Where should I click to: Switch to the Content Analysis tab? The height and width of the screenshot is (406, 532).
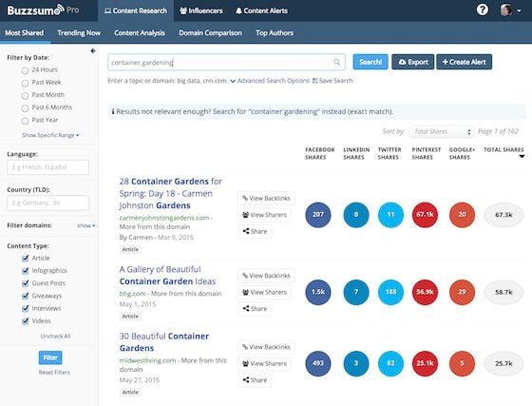click(140, 33)
